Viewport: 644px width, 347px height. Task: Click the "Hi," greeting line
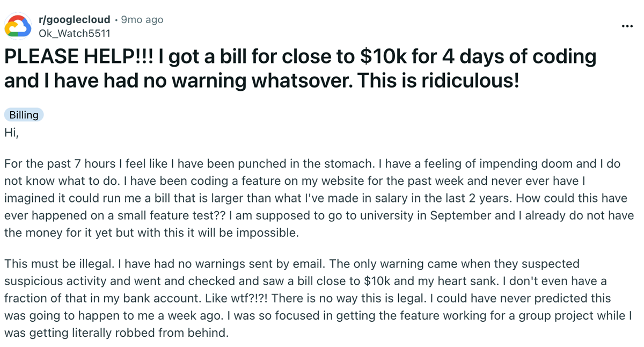[11, 133]
